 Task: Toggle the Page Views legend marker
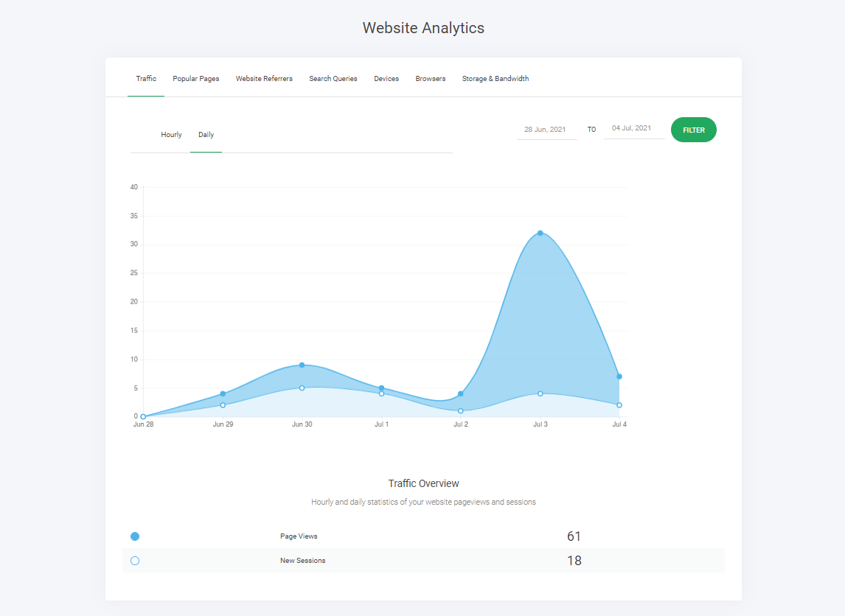(x=135, y=536)
